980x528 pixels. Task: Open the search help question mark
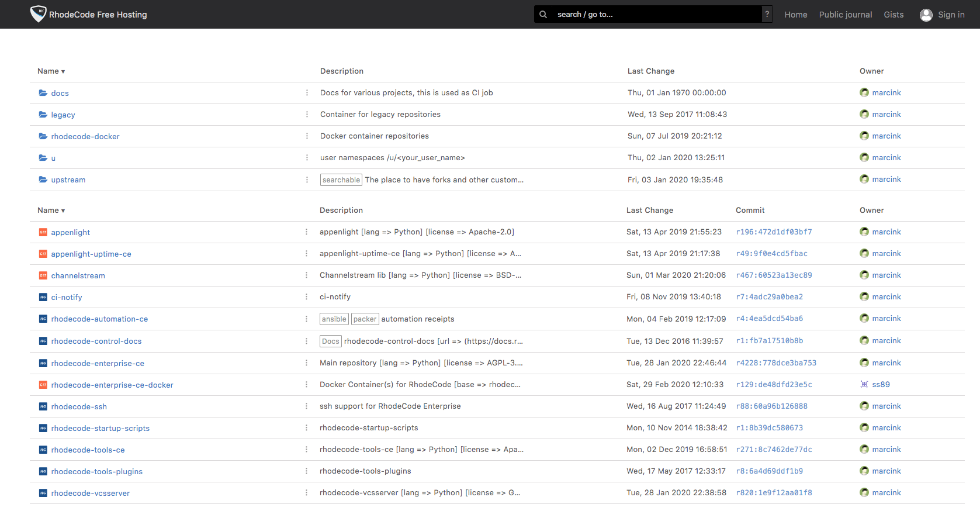[767, 15]
